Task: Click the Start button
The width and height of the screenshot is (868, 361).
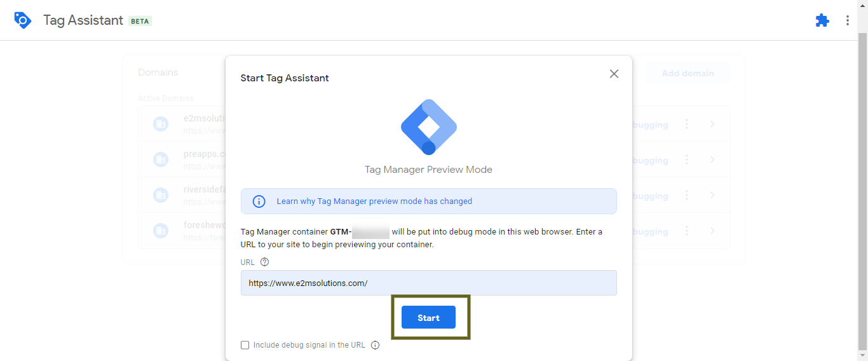Action: tap(428, 317)
